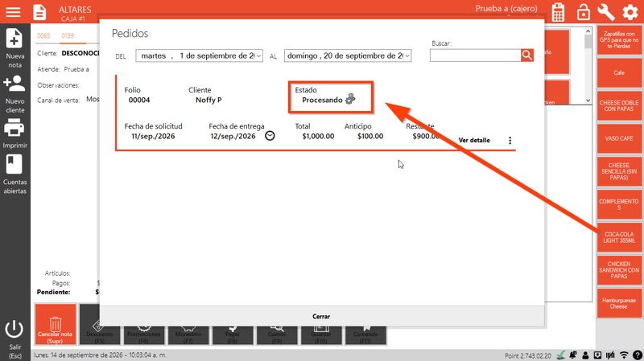
Task: Open the document icon next to ALTARES
Action: [39, 12]
